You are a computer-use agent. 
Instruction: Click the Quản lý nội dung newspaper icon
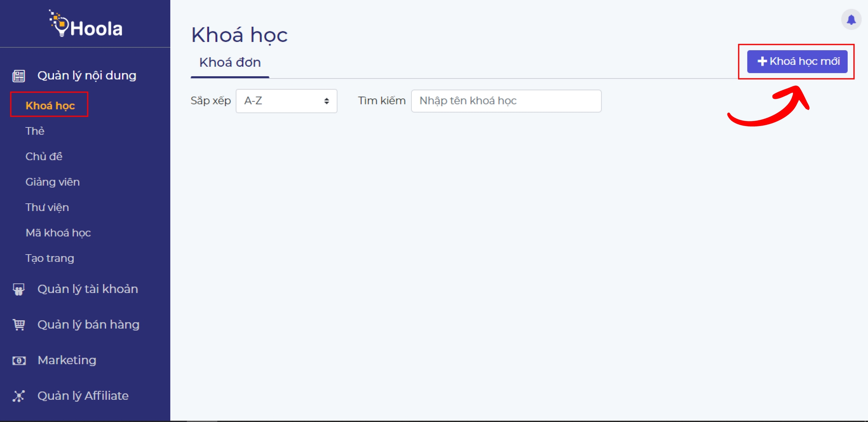click(19, 76)
